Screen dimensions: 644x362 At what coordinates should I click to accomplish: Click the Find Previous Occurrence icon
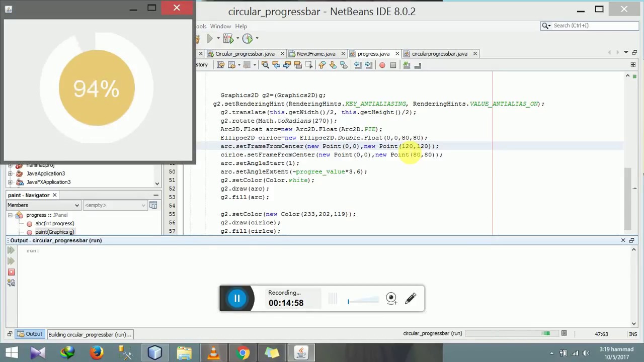click(276, 65)
